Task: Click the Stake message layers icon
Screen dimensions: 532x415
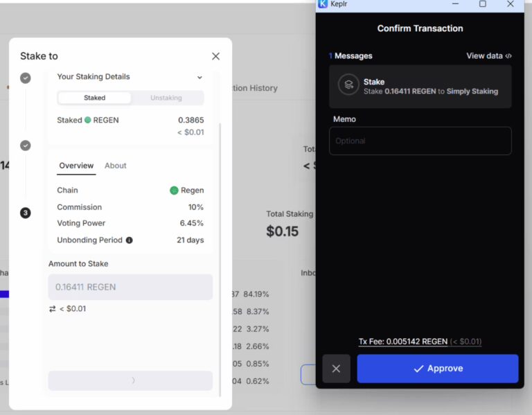Action: coord(348,85)
